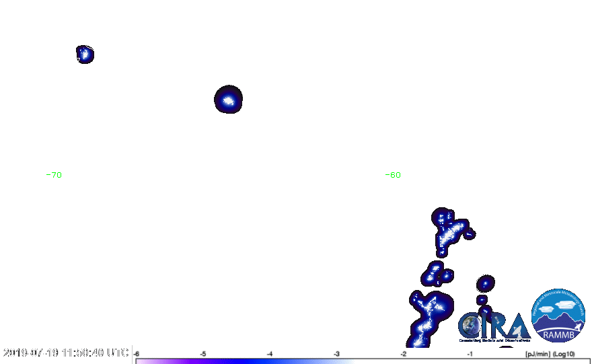Screen dimensions: 592x364
Task: Click the -4 tick on the color scale
Action: tap(270, 353)
